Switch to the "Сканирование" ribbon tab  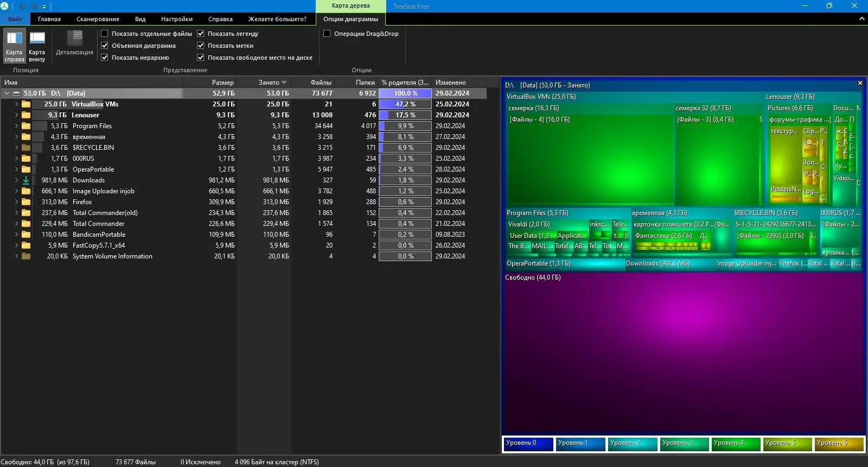coord(98,19)
